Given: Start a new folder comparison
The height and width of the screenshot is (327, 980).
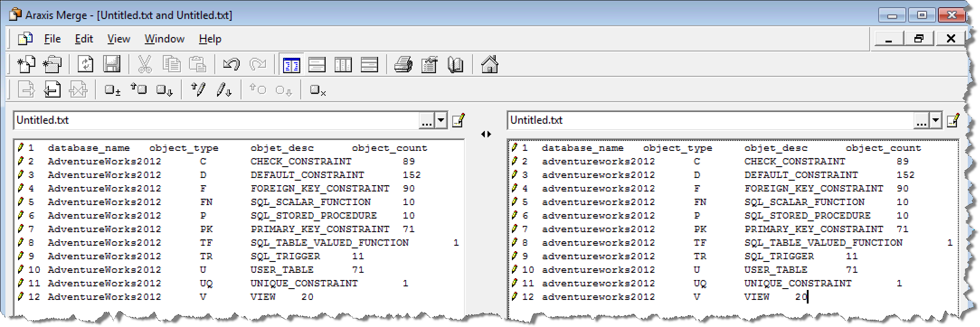Looking at the screenshot, I should 52,64.
